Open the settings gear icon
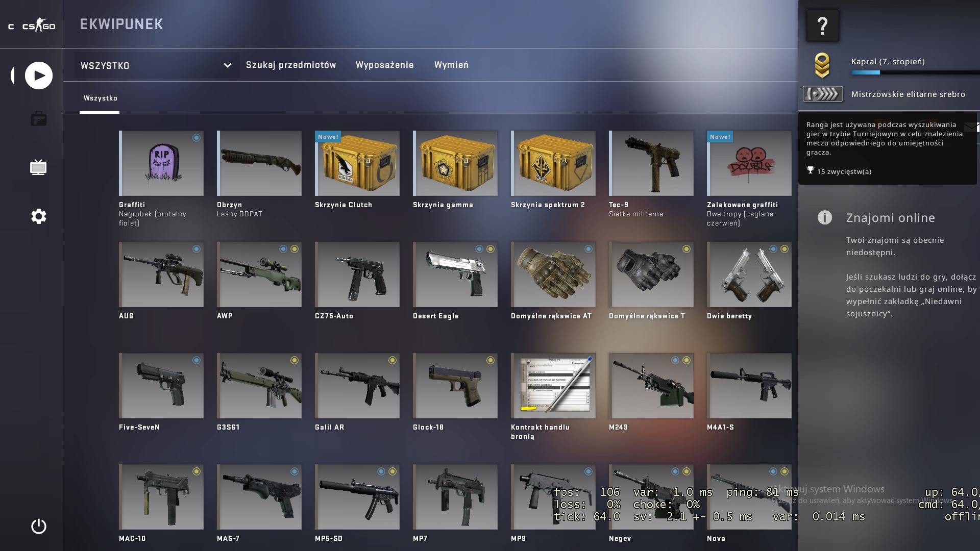980x551 pixels. (39, 216)
